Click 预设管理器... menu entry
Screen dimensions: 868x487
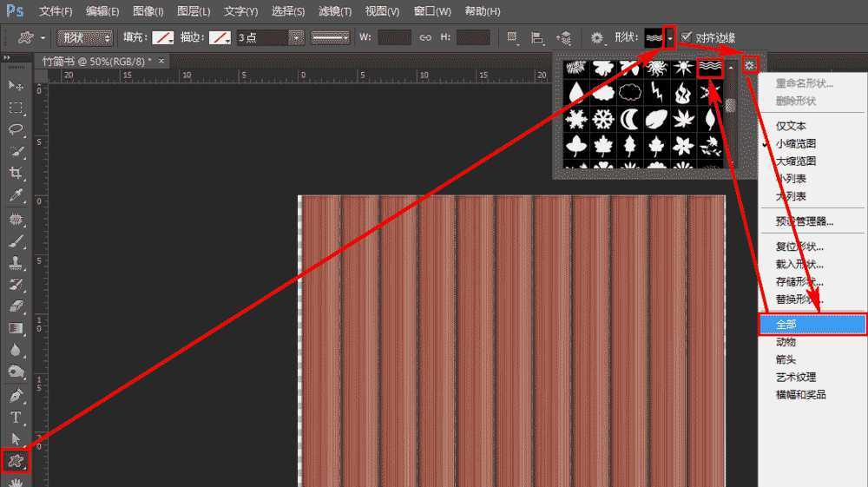[x=805, y=221]
